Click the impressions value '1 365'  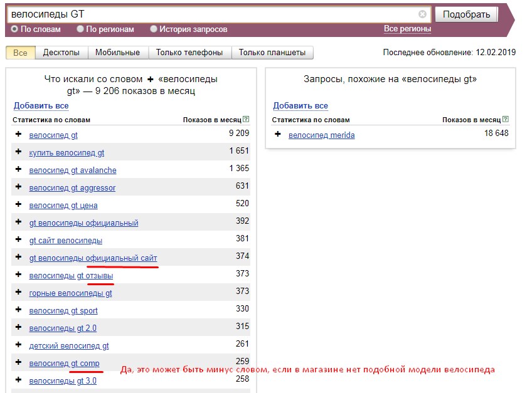tap(239, 168)
